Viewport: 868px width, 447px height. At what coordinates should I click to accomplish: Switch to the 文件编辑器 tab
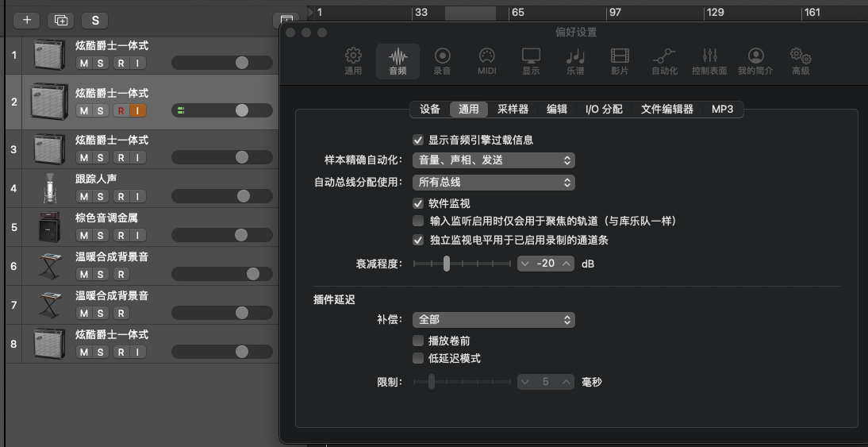click(x=667, y=109)
